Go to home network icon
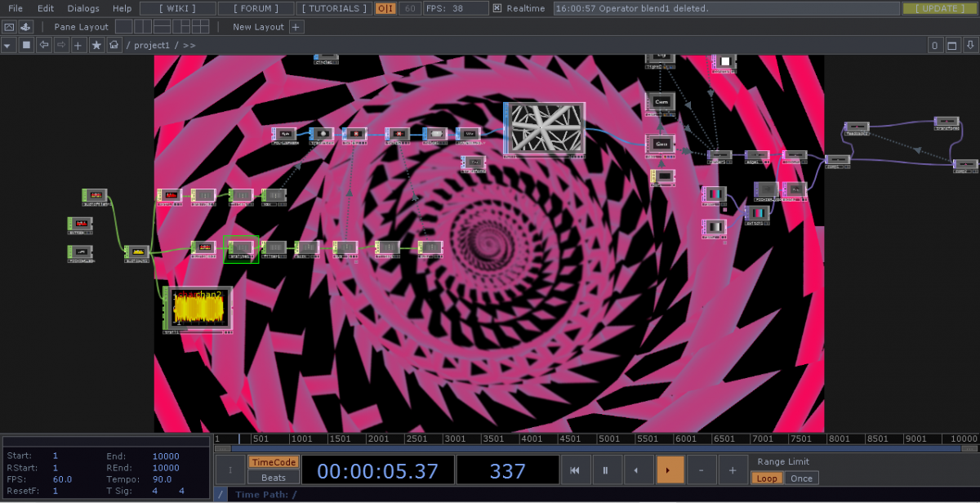The width and height of the screenshot is (980, 503). point(114,45)
